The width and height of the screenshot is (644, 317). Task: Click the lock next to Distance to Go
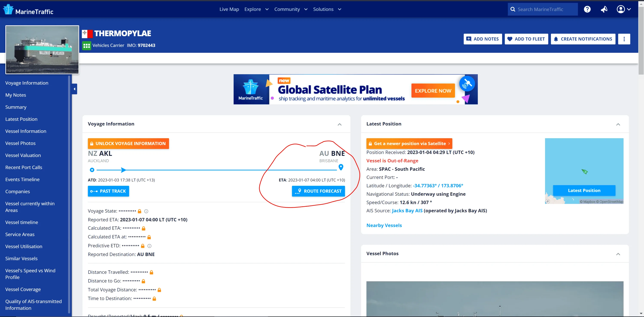pos(143,281)
